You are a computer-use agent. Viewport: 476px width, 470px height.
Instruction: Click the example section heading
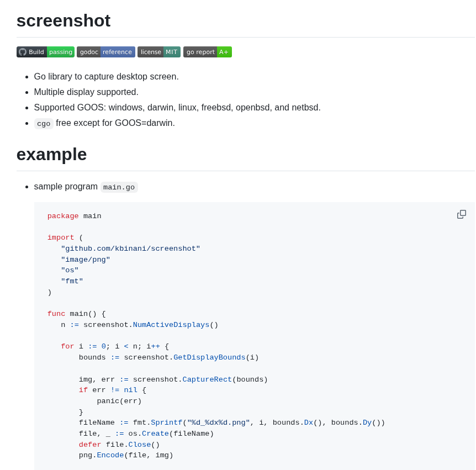click(51, 155)
